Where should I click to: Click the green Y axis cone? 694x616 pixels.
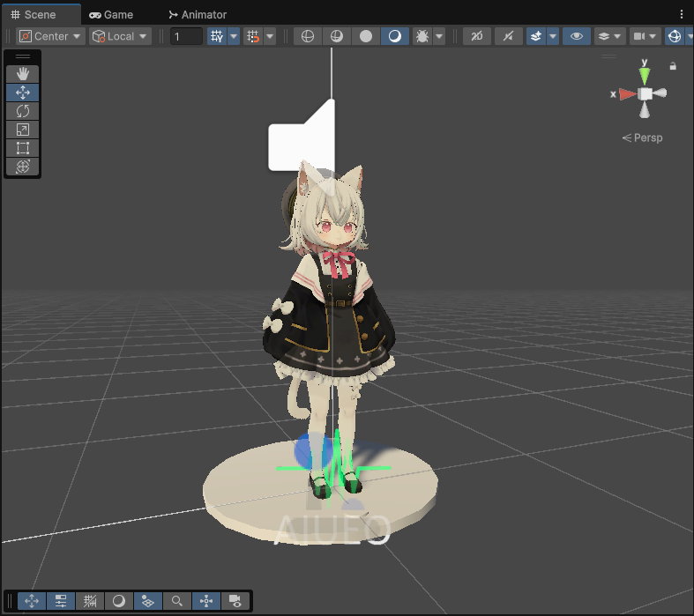645,75
